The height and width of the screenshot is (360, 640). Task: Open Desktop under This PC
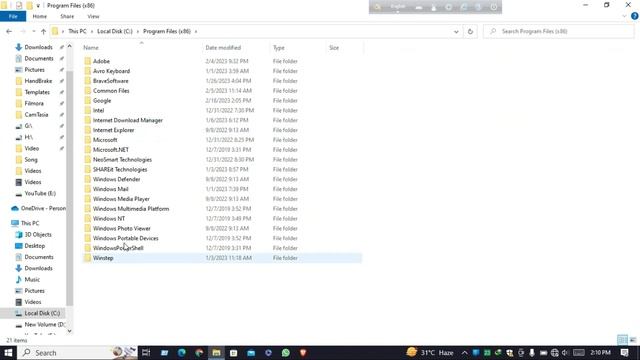click(x=35, y=246)
